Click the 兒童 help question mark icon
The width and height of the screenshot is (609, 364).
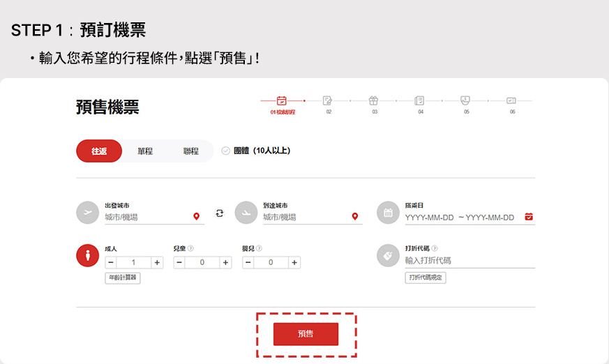point(190,248)
